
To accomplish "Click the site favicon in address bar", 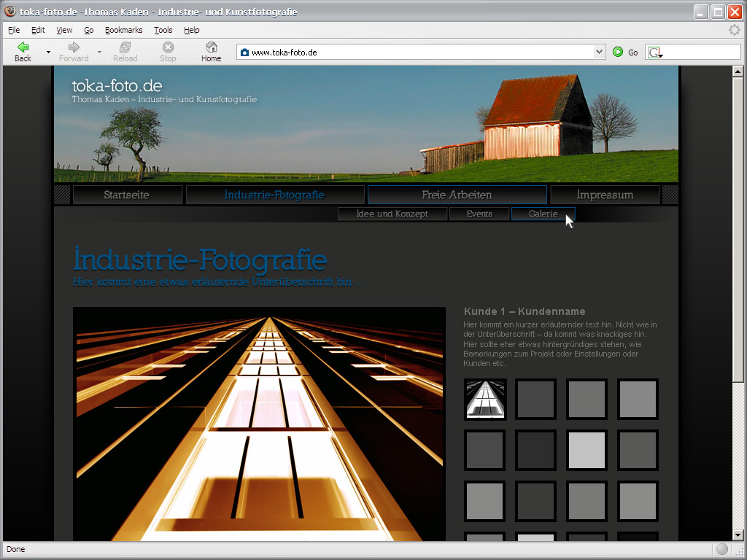I will click(245, 52).
